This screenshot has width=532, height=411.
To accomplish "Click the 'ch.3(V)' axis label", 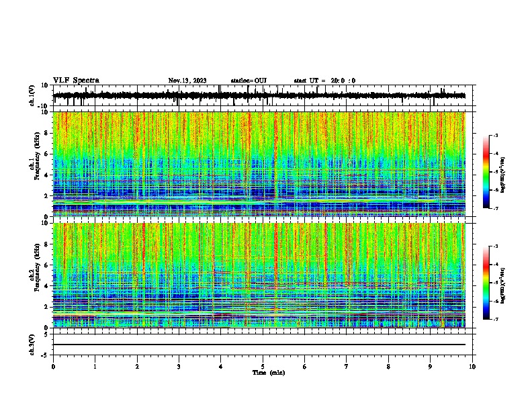I will 32,345.
